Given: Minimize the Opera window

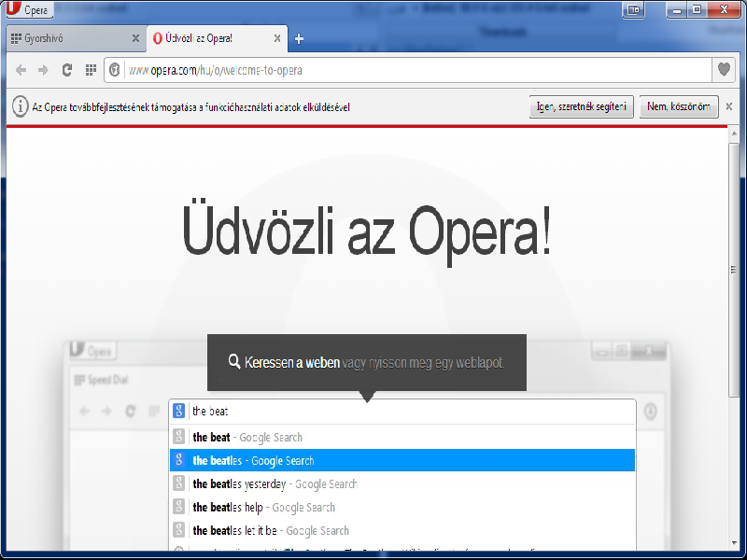Looking at the screenshot, I should tap(677, 9).
